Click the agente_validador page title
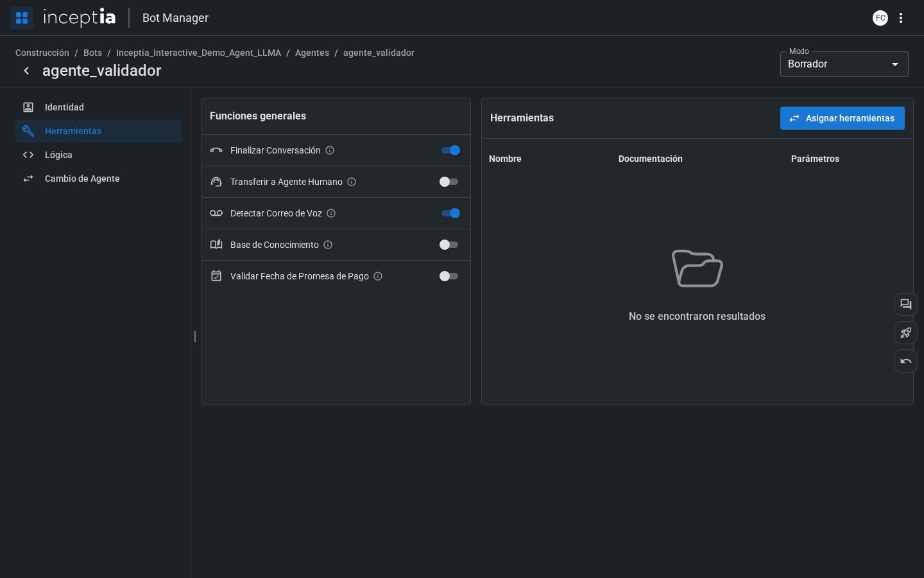This screenshot has width=924, height=578. (102, 71)
